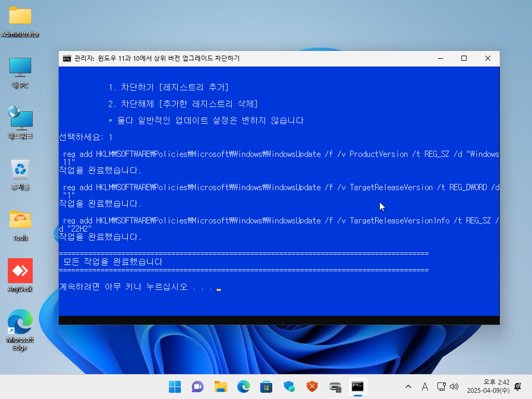Open File Explorer from the taskbar
Viewport: 532px width, 399px height.
(x=220, y=387)
